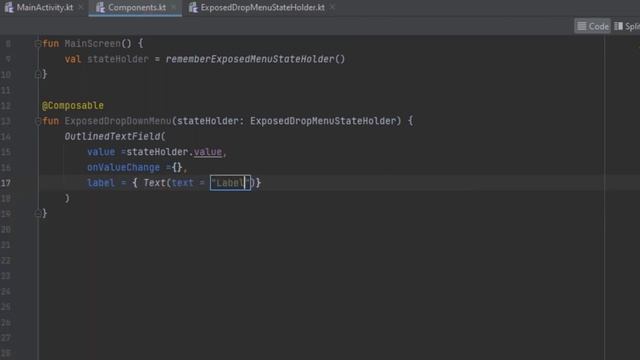Click the ExposedDropDownMenu function name
640x360 pixels.
[118, 121]
